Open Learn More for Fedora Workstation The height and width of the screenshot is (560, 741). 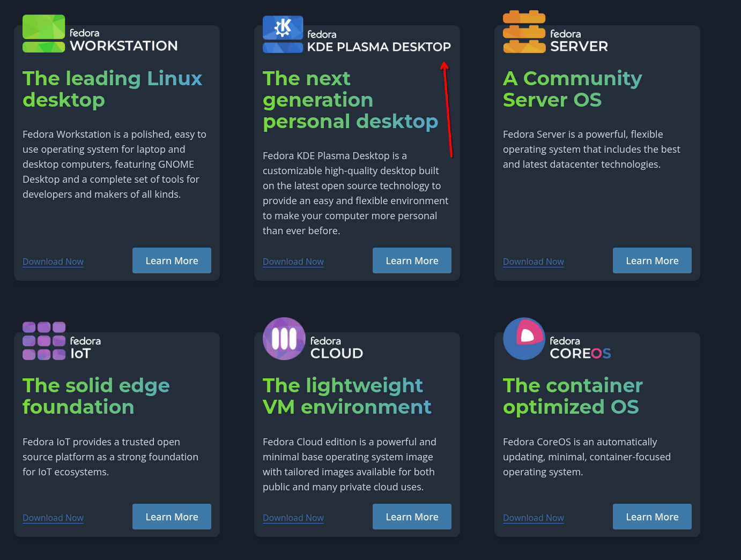172,260
